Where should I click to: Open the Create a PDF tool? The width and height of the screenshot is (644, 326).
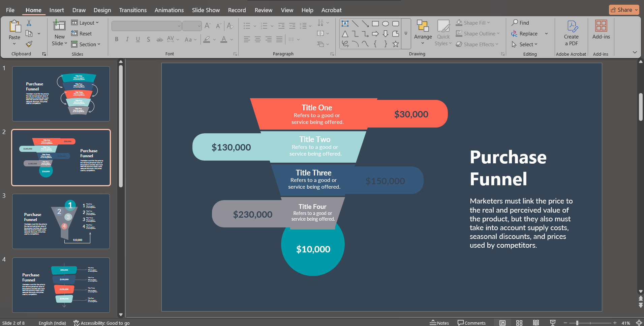(x=571, y=33)
